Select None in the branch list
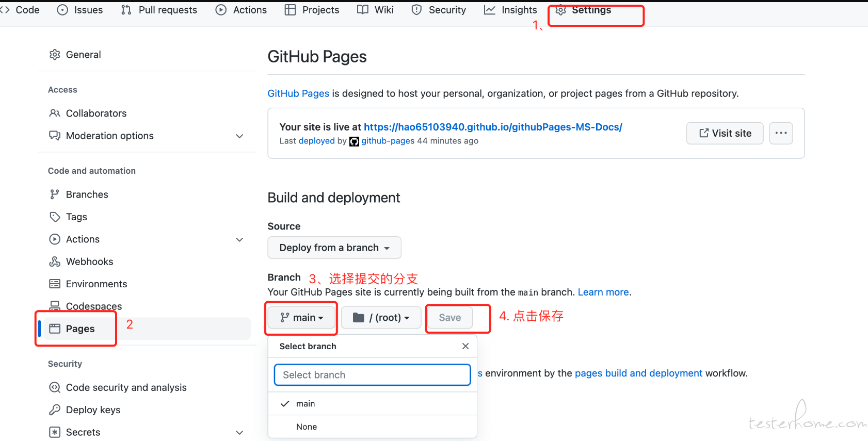 coord(372,427)
